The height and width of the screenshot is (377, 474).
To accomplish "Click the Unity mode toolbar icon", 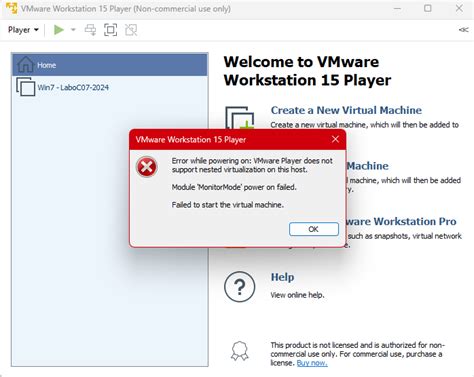I will point(131,30).
